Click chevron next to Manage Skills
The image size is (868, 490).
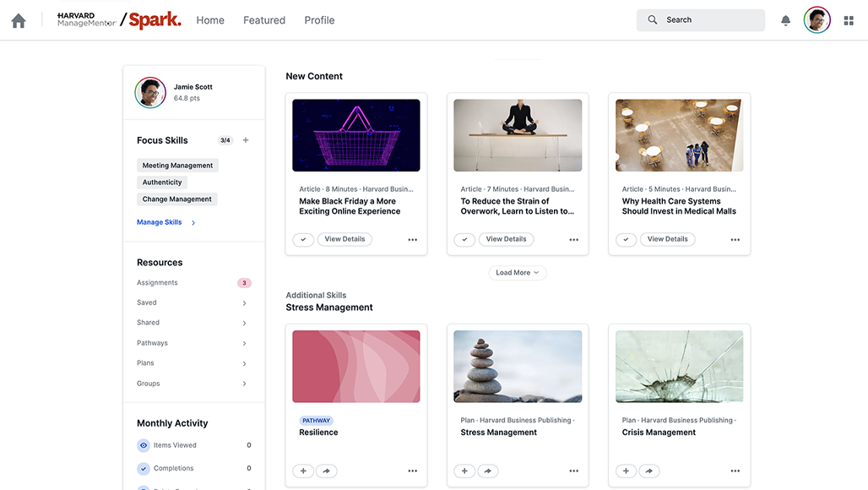pos(193,222)
